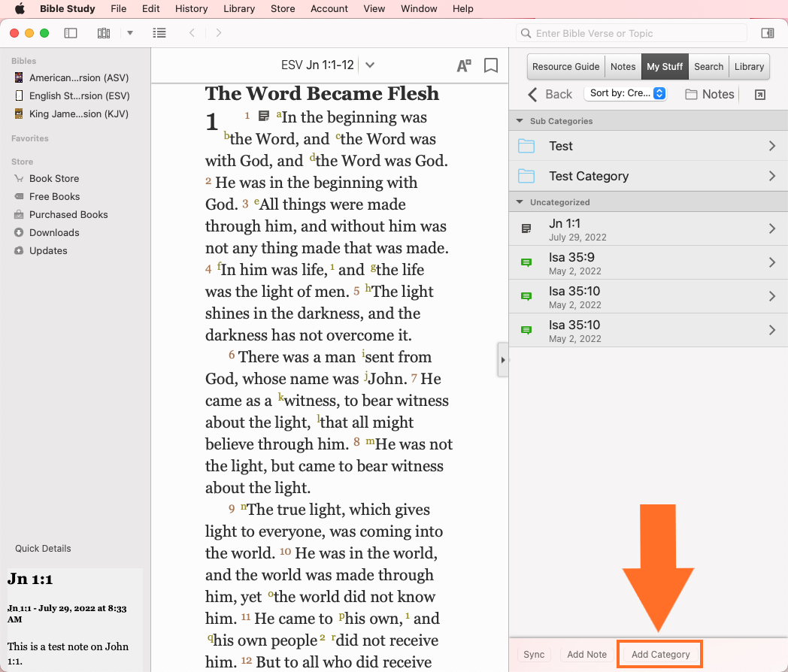
Task: Expand the chevron on the Test row
Action: [x=772, y=146]
